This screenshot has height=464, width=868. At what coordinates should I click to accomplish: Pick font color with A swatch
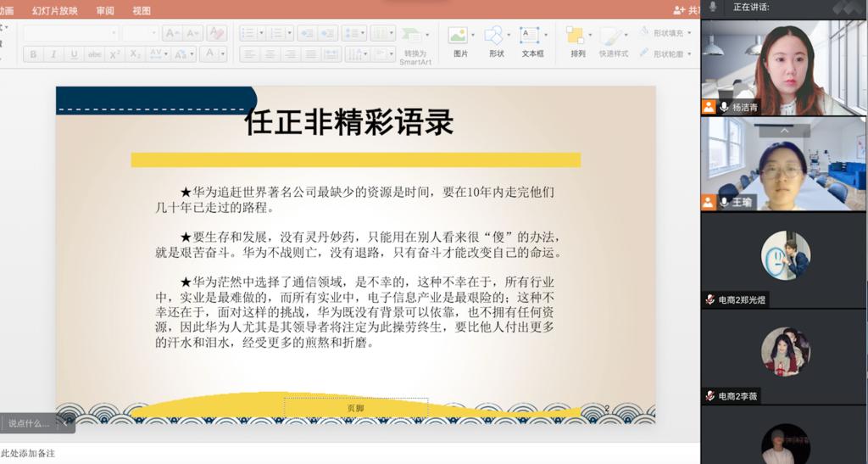210,54
